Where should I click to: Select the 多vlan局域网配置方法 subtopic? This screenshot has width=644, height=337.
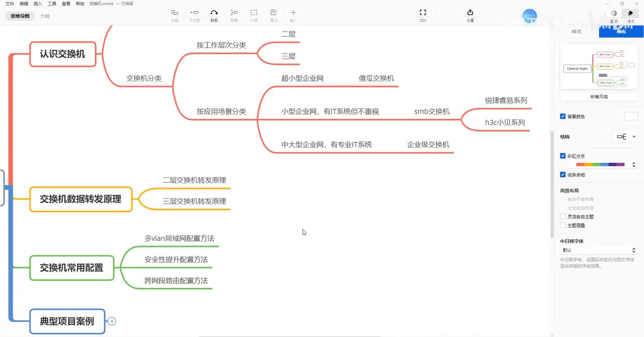pyautogui.click(x=180, y=238)
